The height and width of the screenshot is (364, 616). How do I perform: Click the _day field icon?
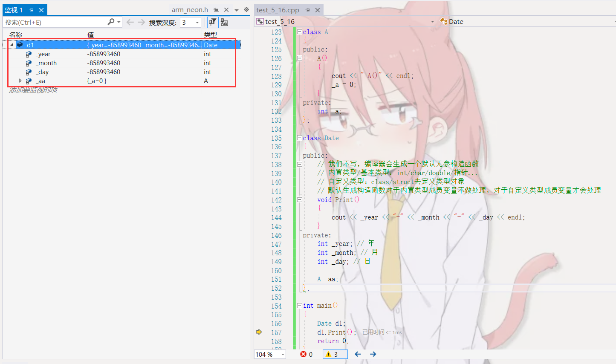[29, 72]
